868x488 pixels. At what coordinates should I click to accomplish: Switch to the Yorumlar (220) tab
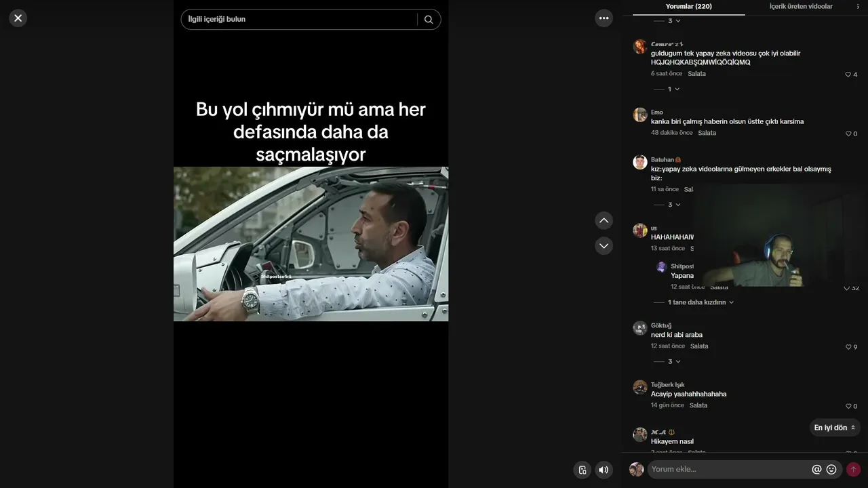click(x=688, y=7)
